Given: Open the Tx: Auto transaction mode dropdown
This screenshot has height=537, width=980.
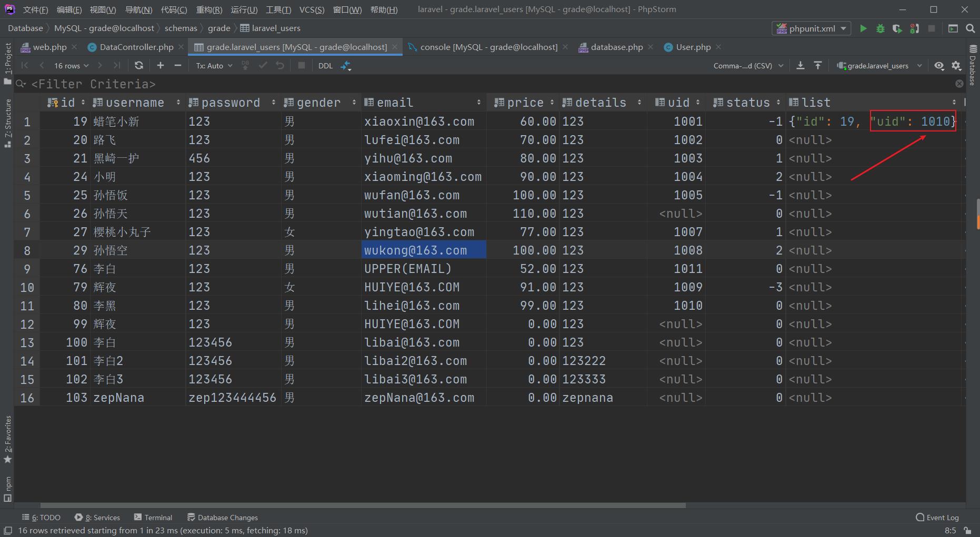Looking at the screenshot, I should pos(214,65).
